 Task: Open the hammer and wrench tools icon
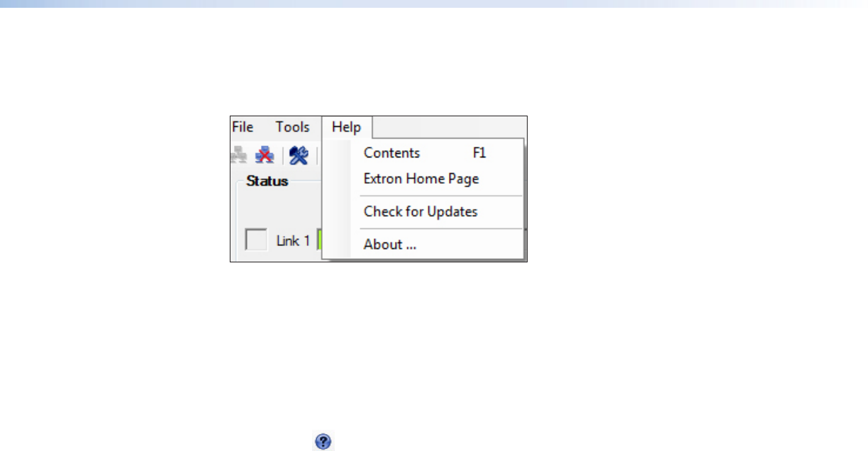pos(299,155)
